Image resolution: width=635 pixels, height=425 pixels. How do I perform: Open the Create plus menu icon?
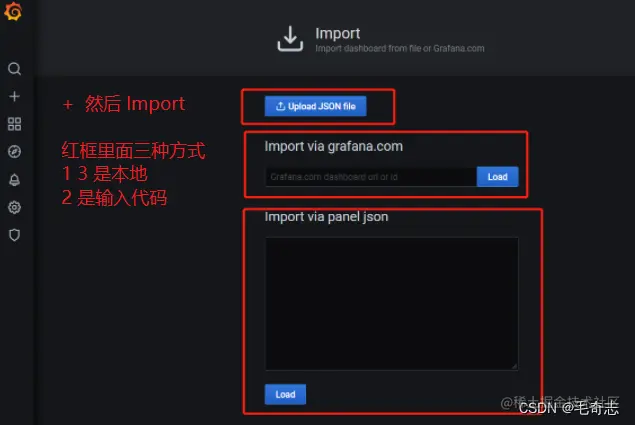pyautogui.click(x=14, y=96)
